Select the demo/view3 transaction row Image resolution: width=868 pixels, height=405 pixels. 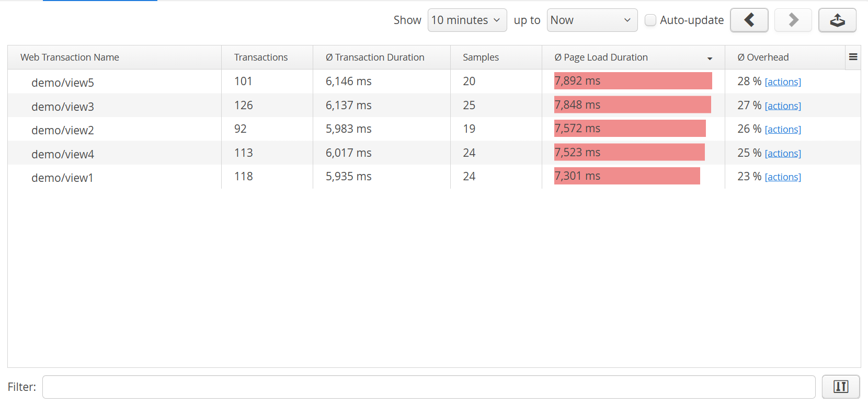click(x=63, y=107)
